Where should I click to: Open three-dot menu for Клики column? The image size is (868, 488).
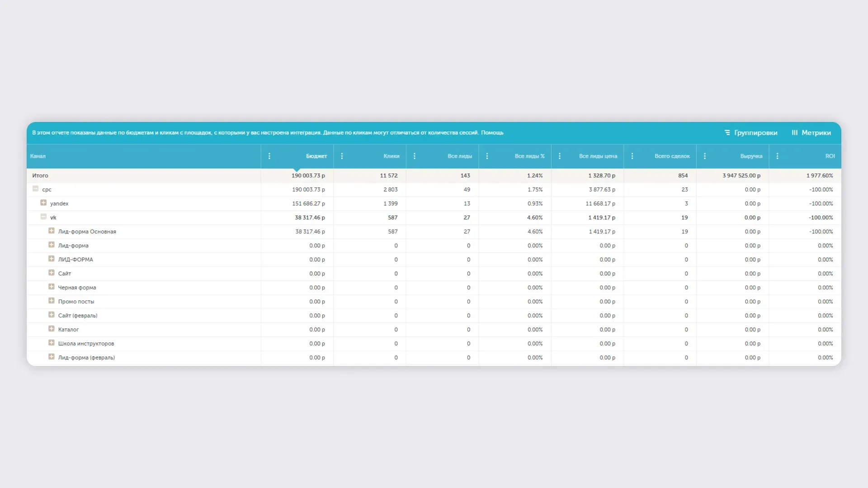(342, 156)
